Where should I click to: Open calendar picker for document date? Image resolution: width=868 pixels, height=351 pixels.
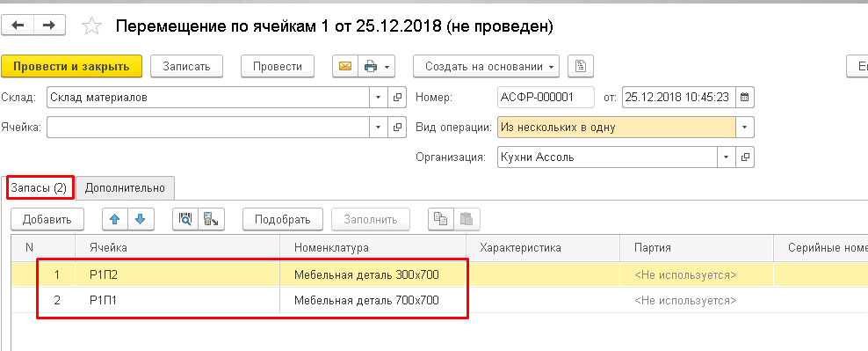[744, 97]
